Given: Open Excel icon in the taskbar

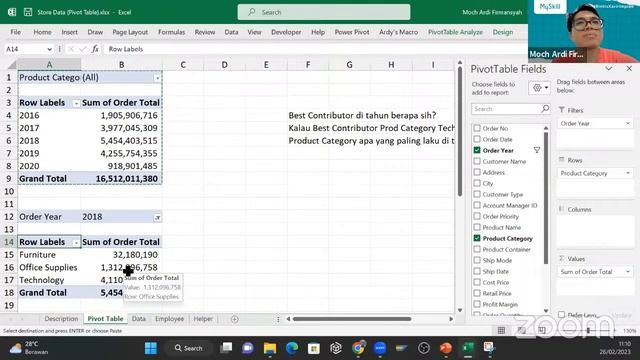Looking at the screenshot, I should point(468,348).
